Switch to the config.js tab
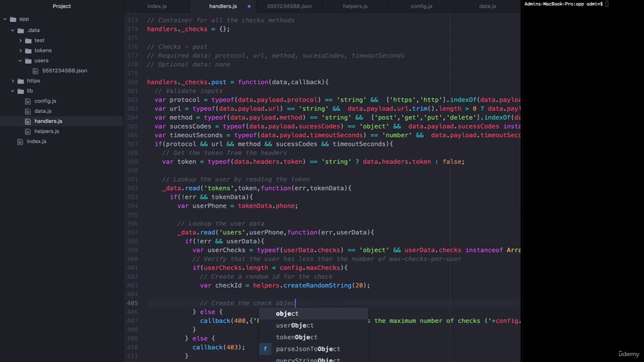The width and height of the screenshot is (644, 362). 421,6
